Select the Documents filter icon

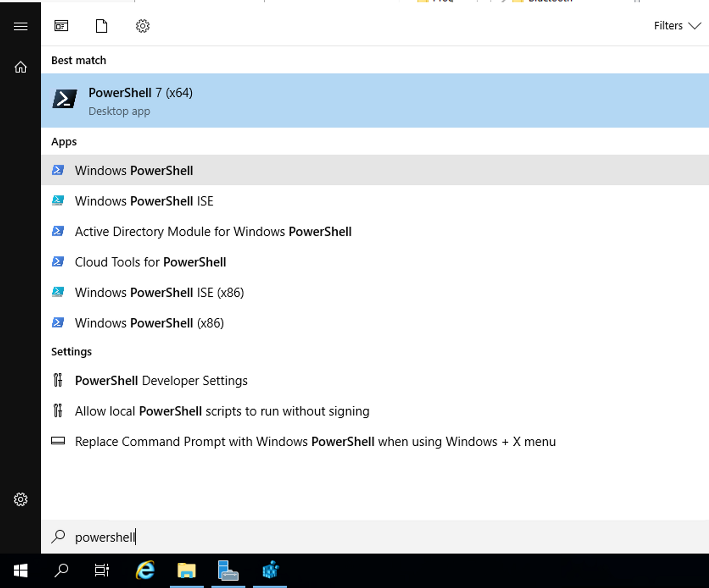[102, 26]
